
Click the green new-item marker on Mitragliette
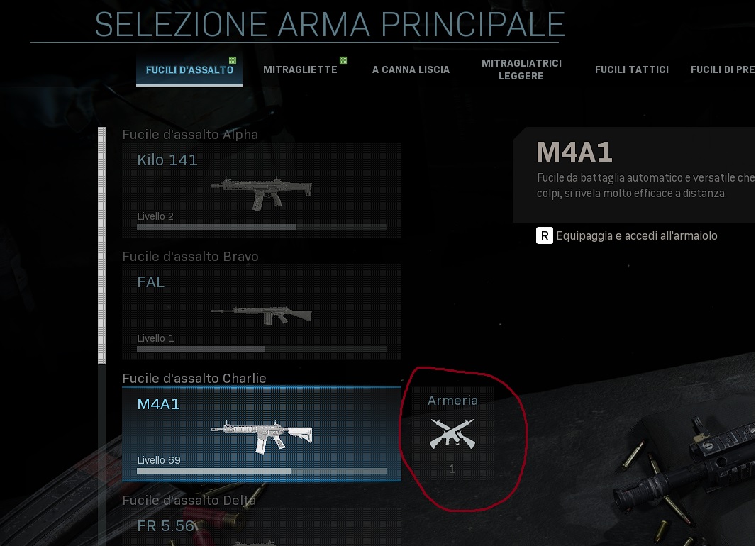tap(343, 60)
